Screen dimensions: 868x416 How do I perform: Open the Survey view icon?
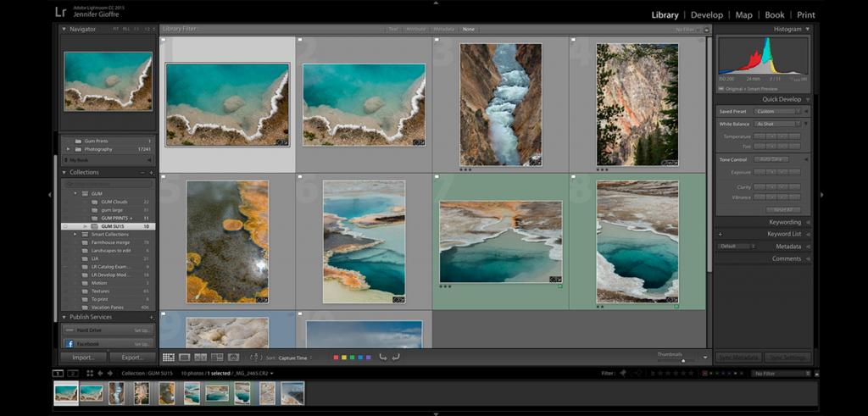(x=217, y=358)
